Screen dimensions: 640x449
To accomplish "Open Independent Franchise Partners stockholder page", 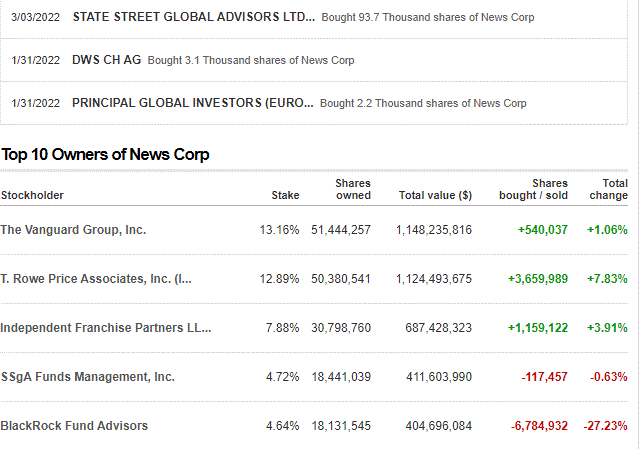I will coord(106,328).
